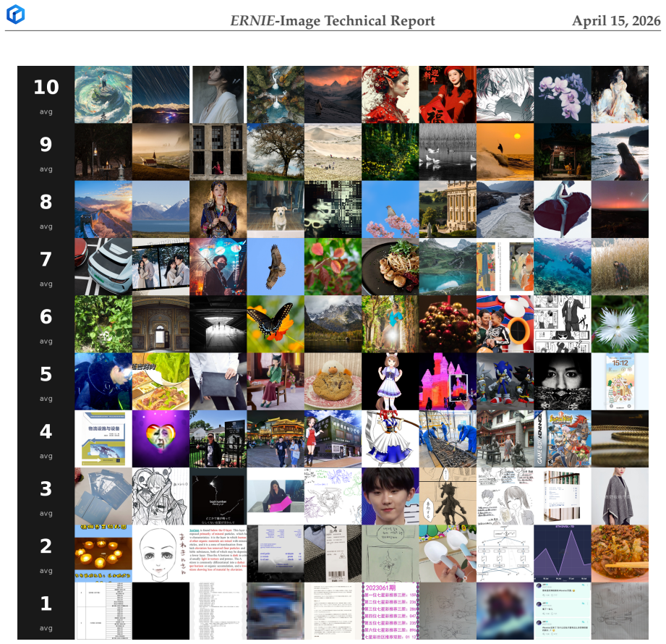Open the surfer at orange sunset thumbnail
Viewport: 666px width, 644px height.
pos(505,152)
